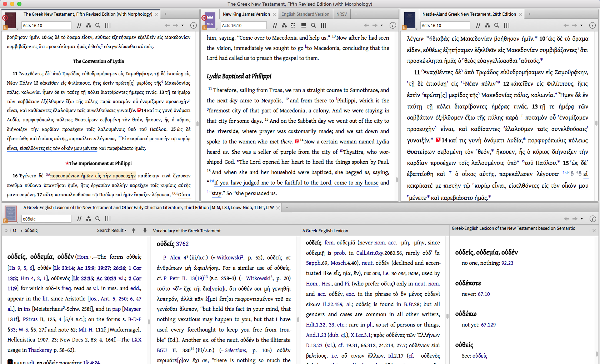Click the Acts 16:10 reference box in Nestle-Aland panel
The width and height of the screenshot is (600, 364).
tap(445, 25)
